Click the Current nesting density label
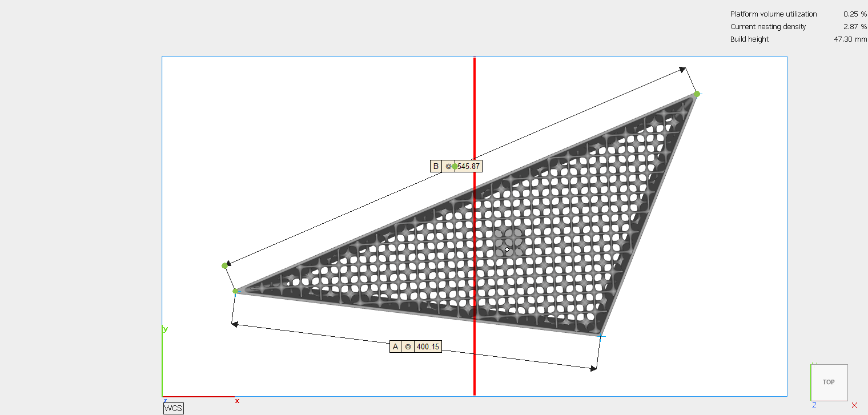Viewport: 868px width, 415px height. point(768,27)
